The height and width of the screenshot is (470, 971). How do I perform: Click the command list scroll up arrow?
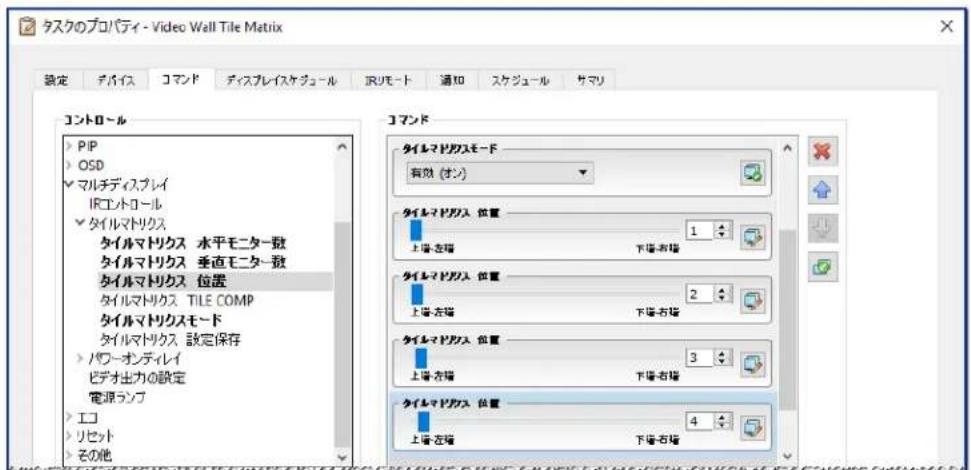pyautogui.click(x=786, y=147)
